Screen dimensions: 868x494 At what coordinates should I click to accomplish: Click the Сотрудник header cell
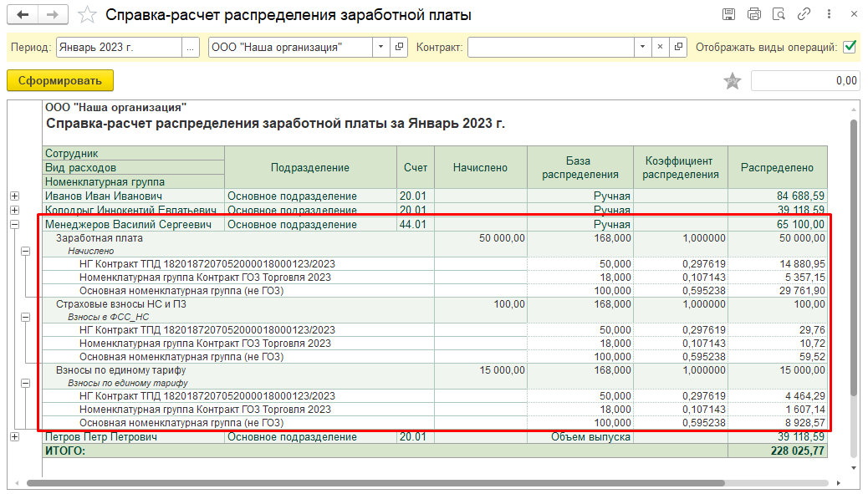point(134,153)
